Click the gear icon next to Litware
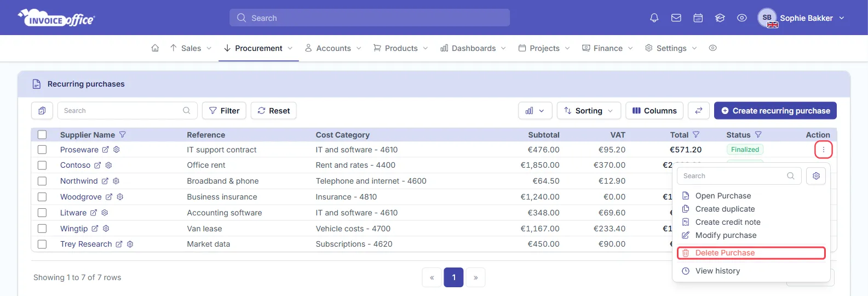This screenshot has width=868, height=296. 105,213
